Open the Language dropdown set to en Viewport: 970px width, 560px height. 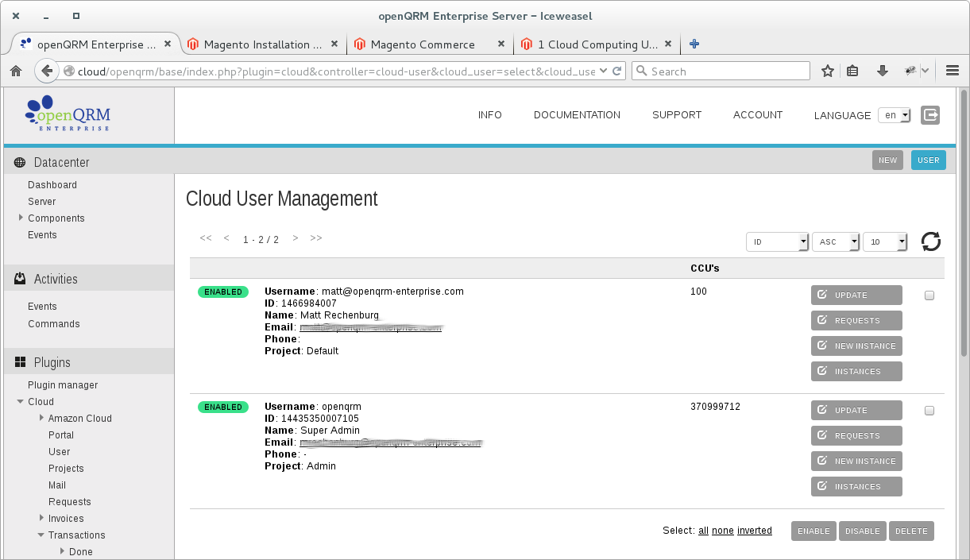pos(895,115)
